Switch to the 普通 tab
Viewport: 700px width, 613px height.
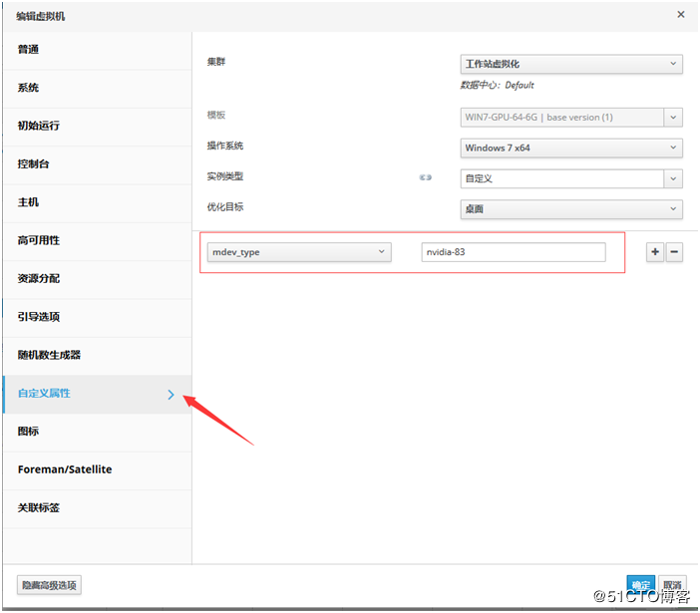[98, 50]
